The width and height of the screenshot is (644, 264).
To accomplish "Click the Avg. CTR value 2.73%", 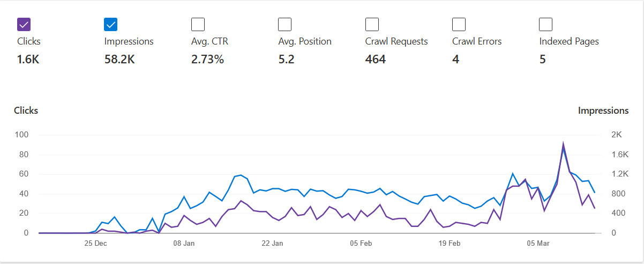I will [207, 60].
